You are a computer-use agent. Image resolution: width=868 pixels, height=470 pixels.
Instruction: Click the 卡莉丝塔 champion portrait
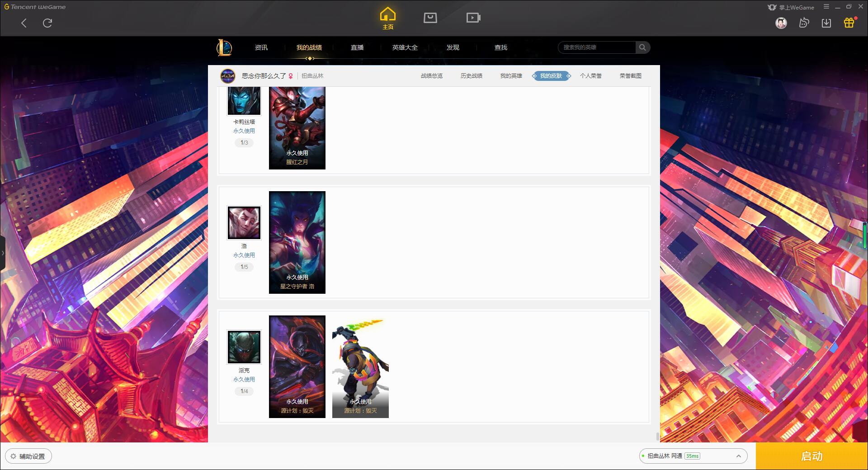(x=244, y=100)
